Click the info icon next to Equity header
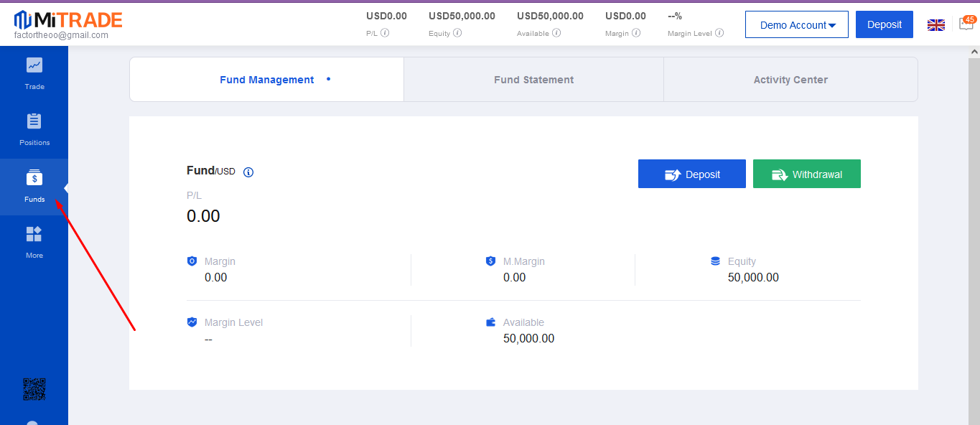Viewport: 980px width, 425px height. click(x=457, y=33)
